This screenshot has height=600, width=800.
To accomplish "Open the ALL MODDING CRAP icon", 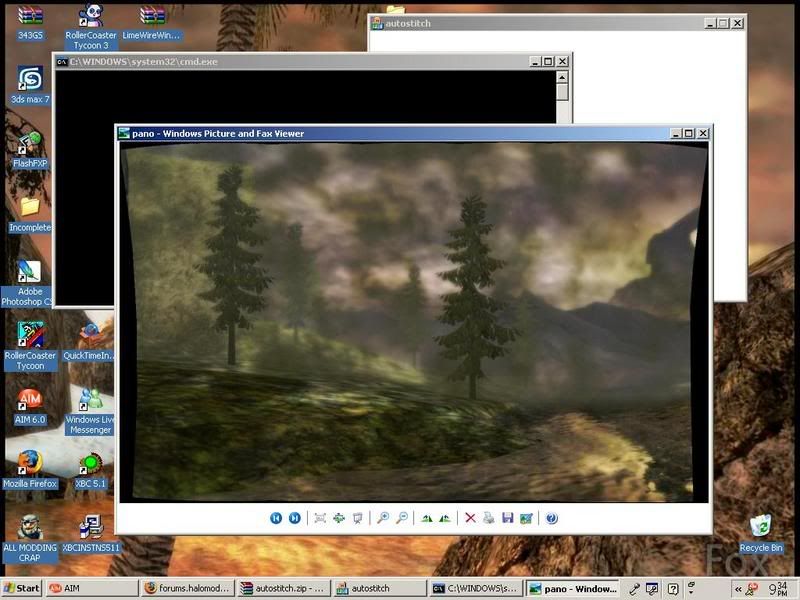I will pyautogui.click(x=30, y=539).
